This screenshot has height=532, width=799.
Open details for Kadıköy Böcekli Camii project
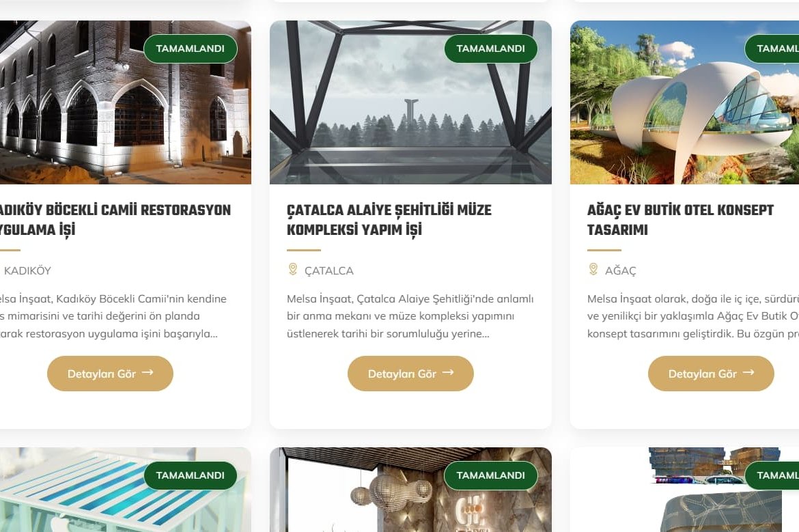(x=110, y=374)
